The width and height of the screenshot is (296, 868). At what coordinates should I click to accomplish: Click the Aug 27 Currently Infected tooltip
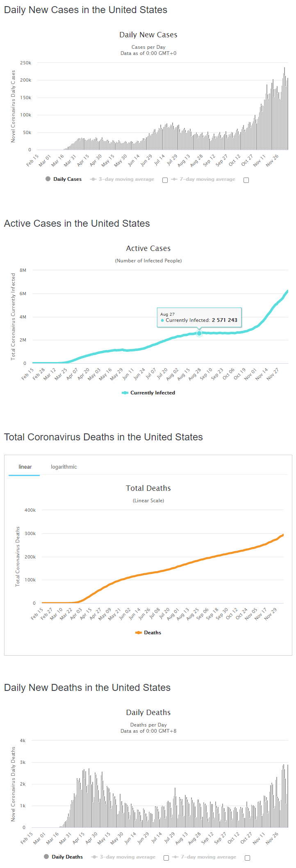coord(199,317)
